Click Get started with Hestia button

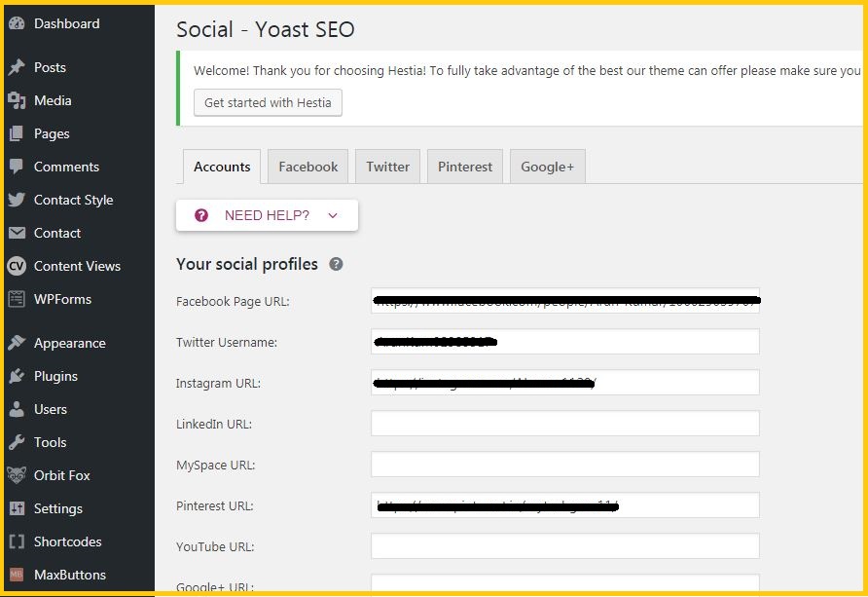tap(268, 102)
